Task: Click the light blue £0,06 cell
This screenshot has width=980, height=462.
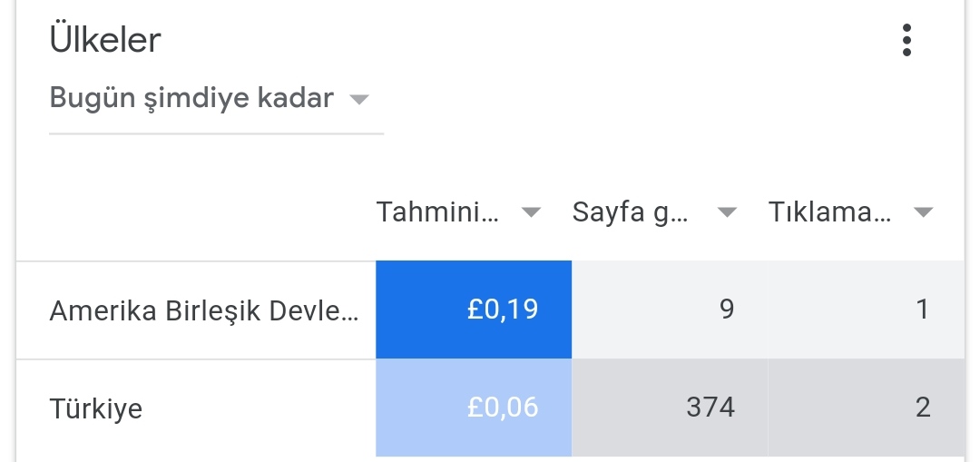Action: 474,408
